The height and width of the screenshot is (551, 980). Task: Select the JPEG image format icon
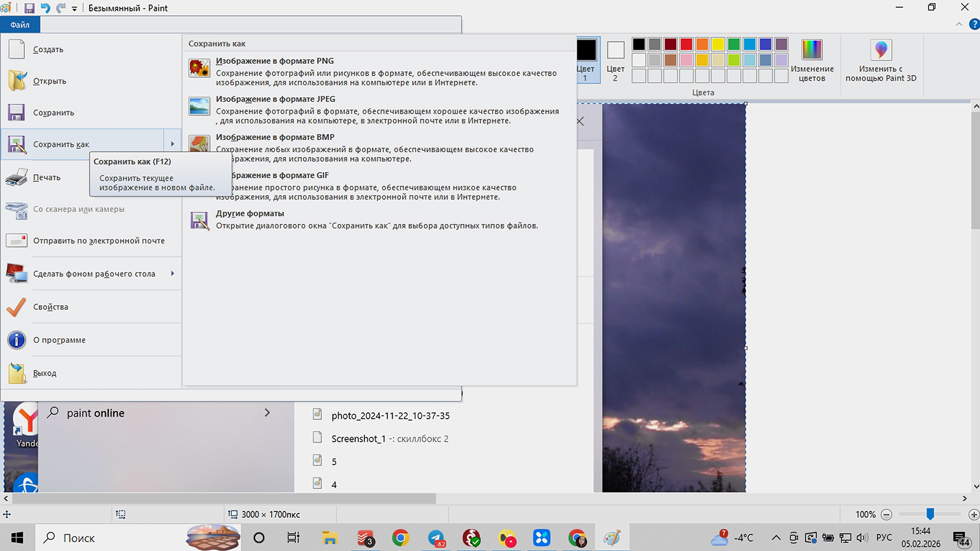coord(199,106)
